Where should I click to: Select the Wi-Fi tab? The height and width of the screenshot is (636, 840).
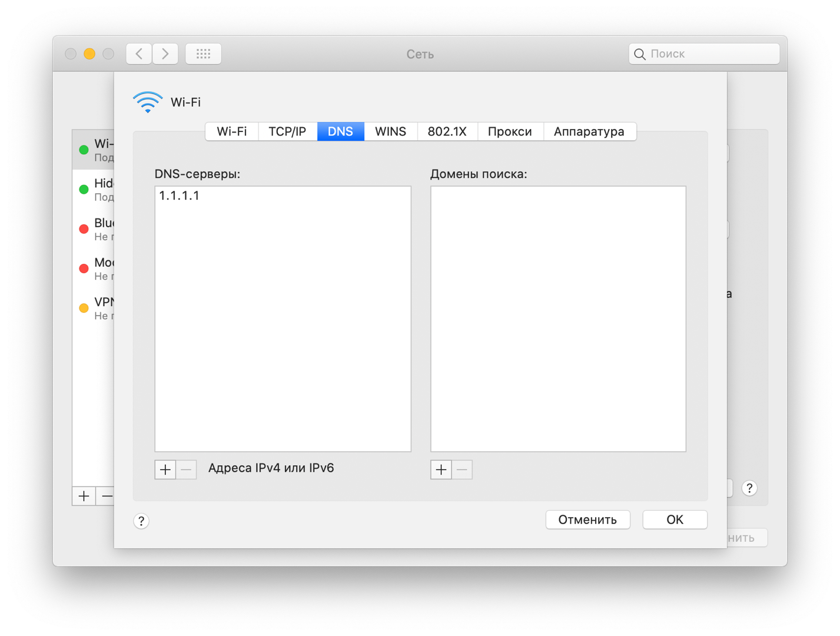[x=232, y=131]
